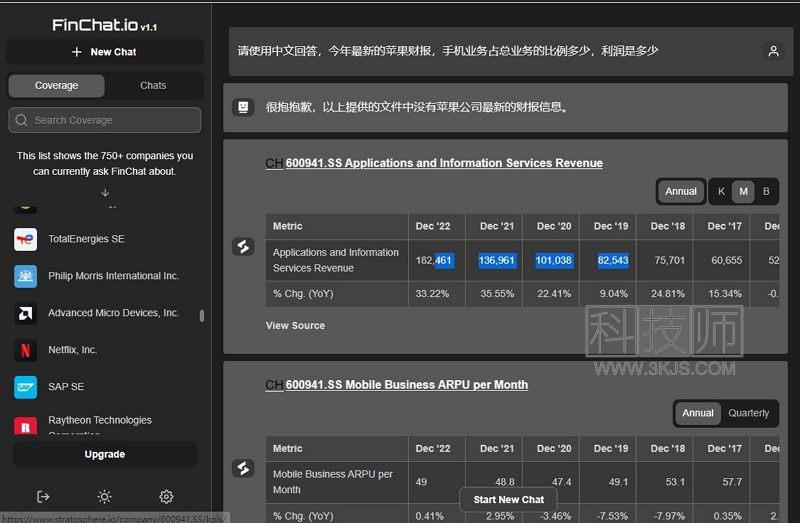800x523 pixels.
Task: Click the logout icon at sidebar bottom
Action: click(43, 496)
